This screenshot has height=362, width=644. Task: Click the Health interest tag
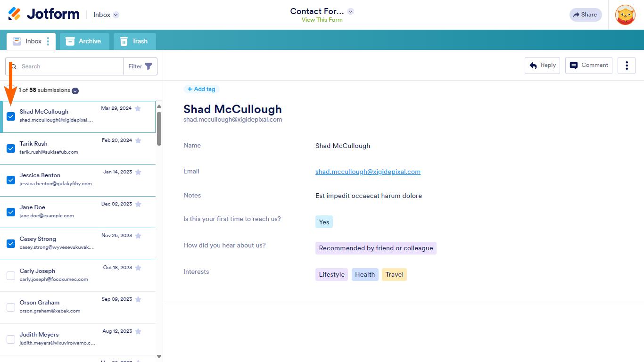tap(365, 275)
